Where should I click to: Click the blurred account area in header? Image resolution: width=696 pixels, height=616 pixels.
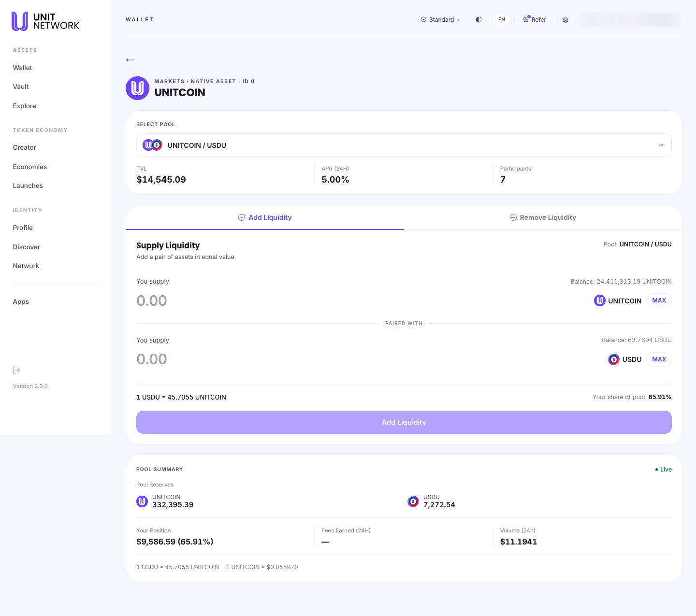tap(631, 20)
